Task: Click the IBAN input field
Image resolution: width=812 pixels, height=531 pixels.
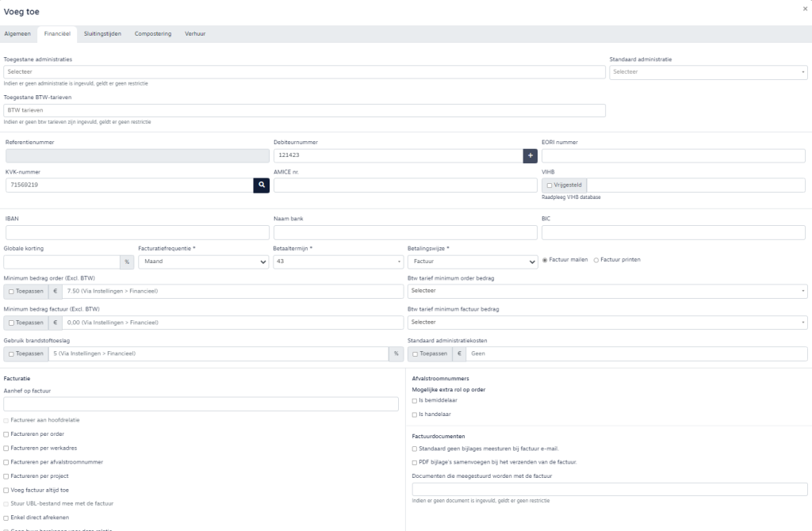Action: [x=136, y=233]
